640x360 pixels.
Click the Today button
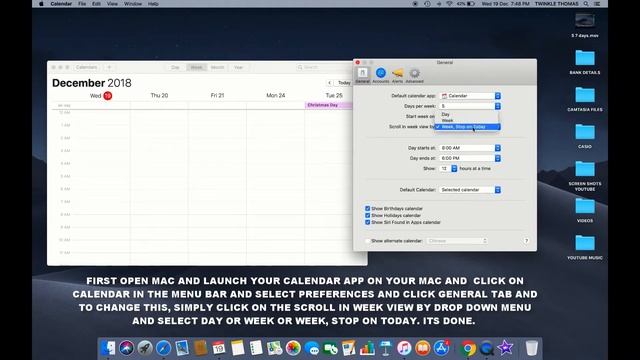pyautogui.click(x=344, y=83)
